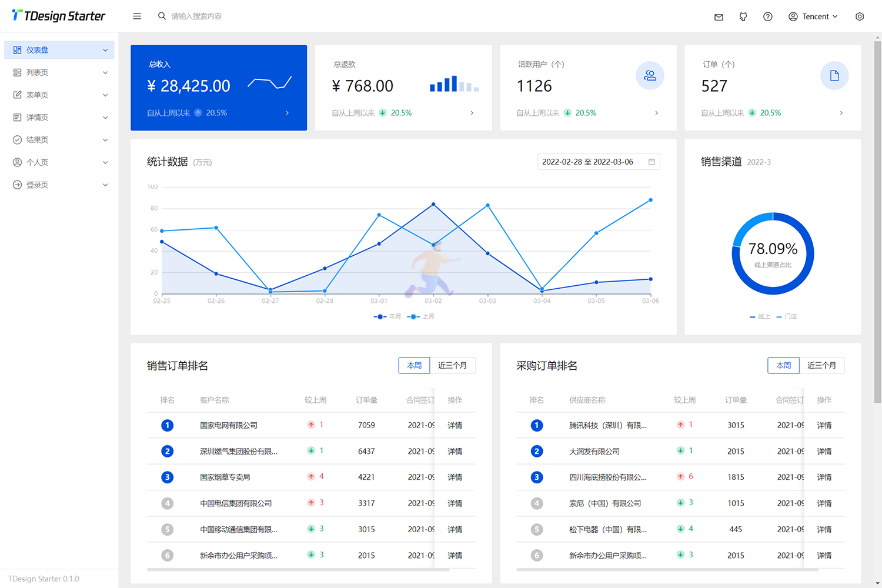The width and height of the screenshot is (882, 588).
Task: Click the TDesign Starter logo
Action: coord(59,16)
